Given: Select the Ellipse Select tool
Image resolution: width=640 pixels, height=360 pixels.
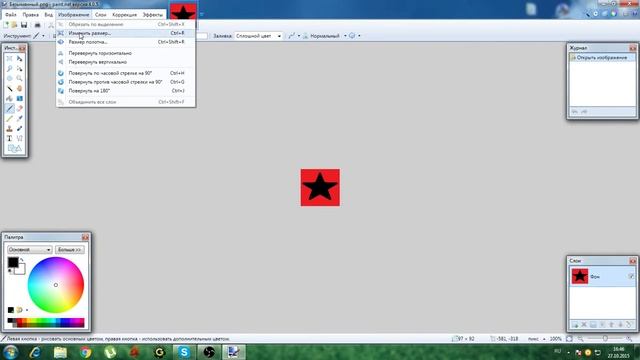Looking at the screenshot, I should pyautogui.click(x=9, y=78).
